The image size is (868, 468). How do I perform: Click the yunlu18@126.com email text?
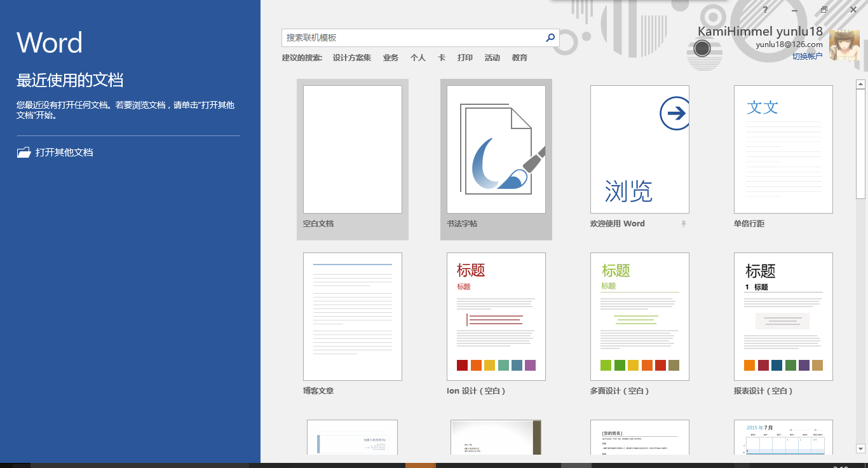pyautogui.click(x=789, y=45)
